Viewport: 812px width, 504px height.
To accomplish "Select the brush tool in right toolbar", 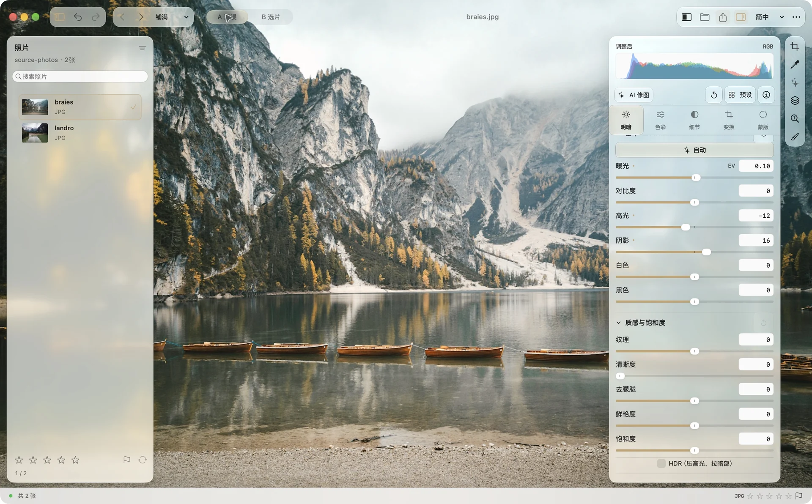I will (795, 137).
